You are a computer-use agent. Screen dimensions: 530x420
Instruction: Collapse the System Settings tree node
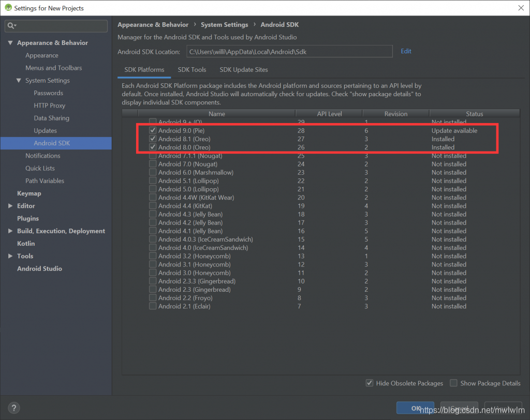point(19,80)
